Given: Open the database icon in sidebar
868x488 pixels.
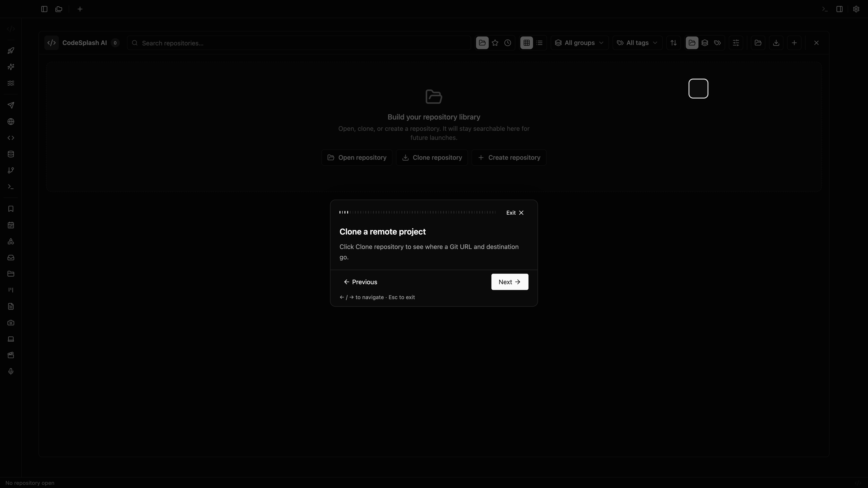Looking at the screenshot, I should (11, 154).
